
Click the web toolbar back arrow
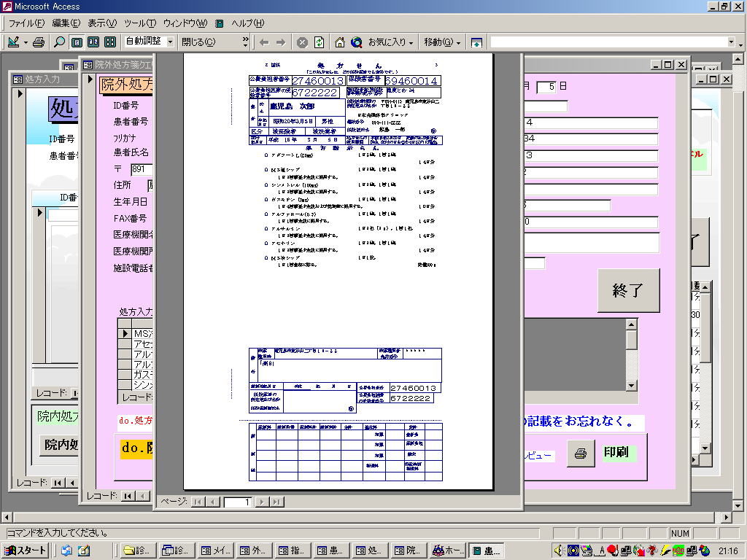pos(264,42)
